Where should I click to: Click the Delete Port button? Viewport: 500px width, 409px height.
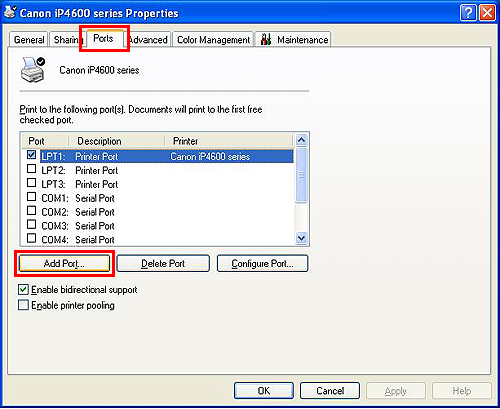[x=163, y=264]
